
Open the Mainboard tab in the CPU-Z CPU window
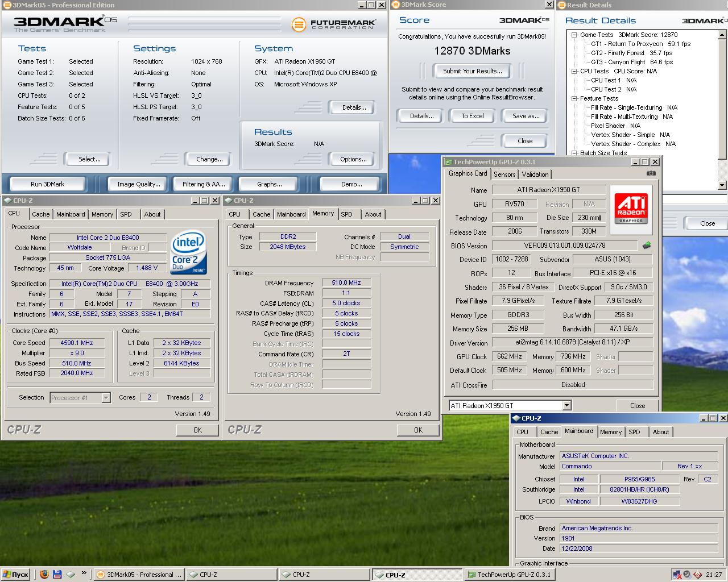(71, 214)
